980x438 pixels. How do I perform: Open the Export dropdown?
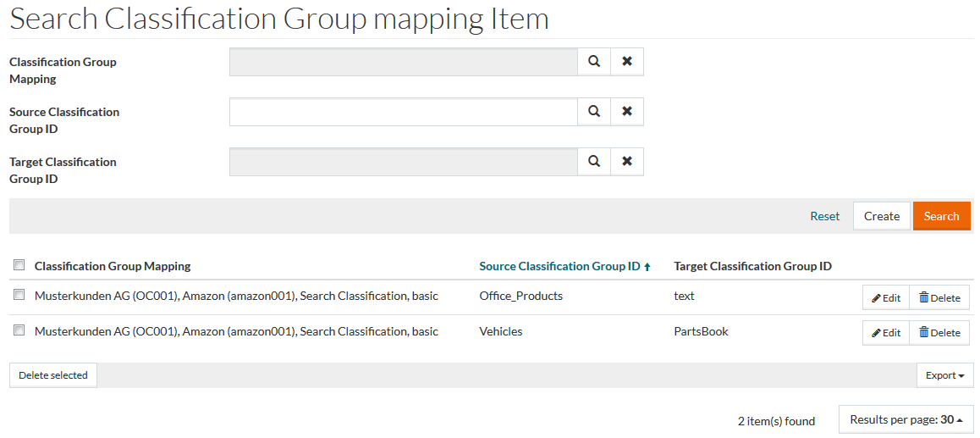pyautogui.click(x=944, y=375)
